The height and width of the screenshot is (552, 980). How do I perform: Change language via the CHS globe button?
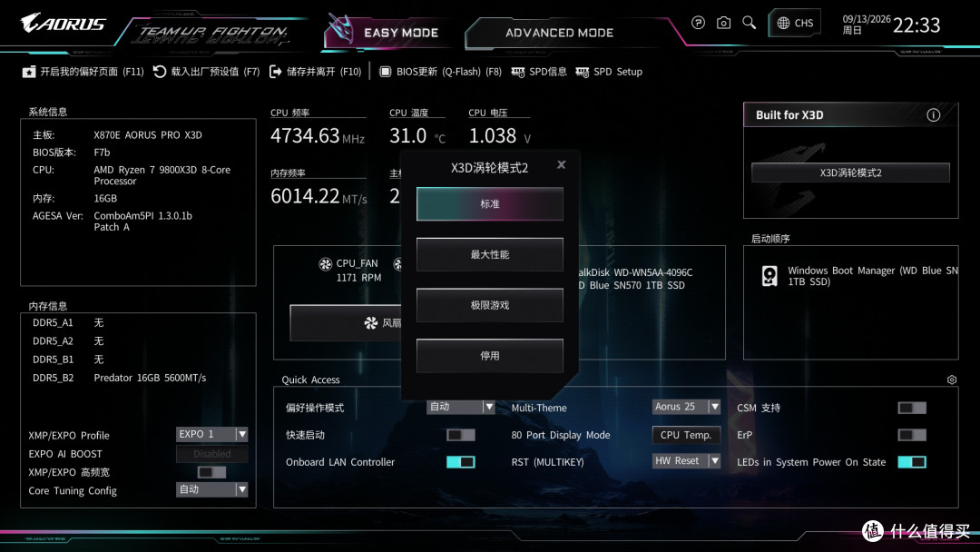tap(795, 23)
